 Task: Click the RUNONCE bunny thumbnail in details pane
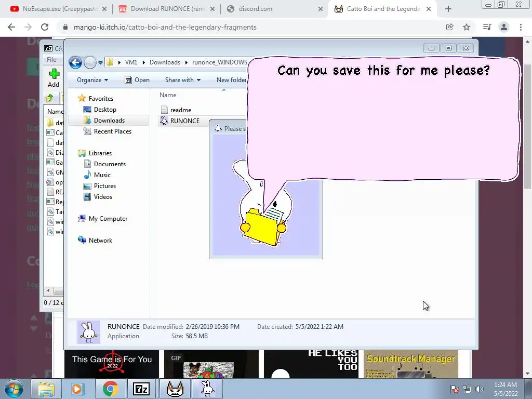tap(88, 332)
